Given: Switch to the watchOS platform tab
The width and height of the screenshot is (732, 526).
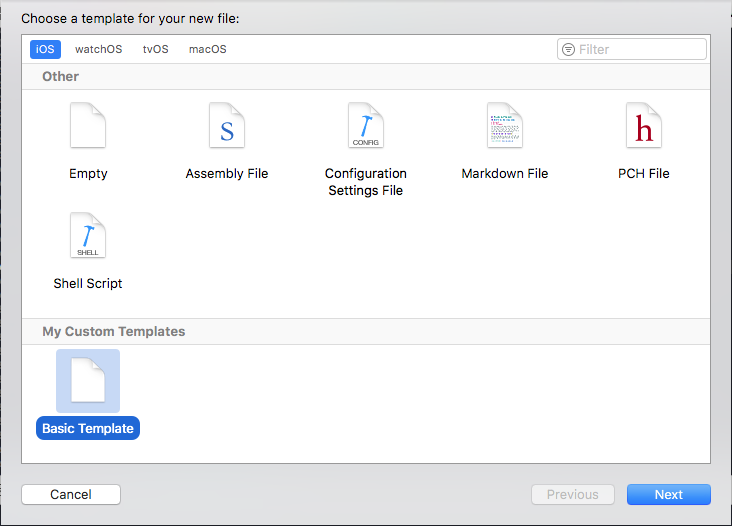Looking at the screenshot, I should 98,49.
